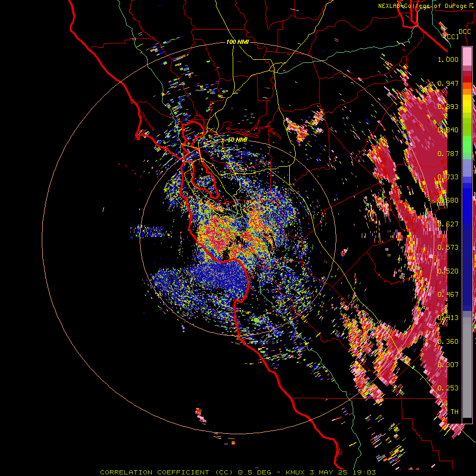Select the 0.573 scale value
This screenshot has width=476, height=476.
pos(448,248)
